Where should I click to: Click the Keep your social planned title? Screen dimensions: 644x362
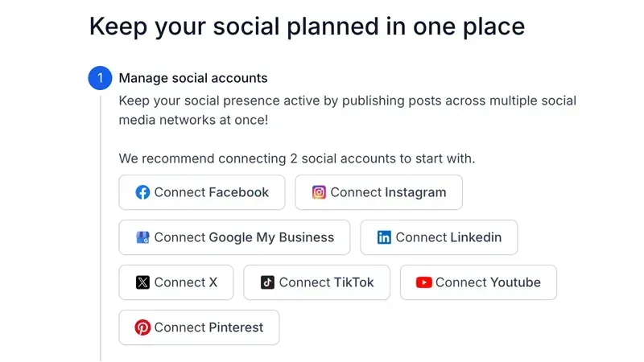click(307, 27)
